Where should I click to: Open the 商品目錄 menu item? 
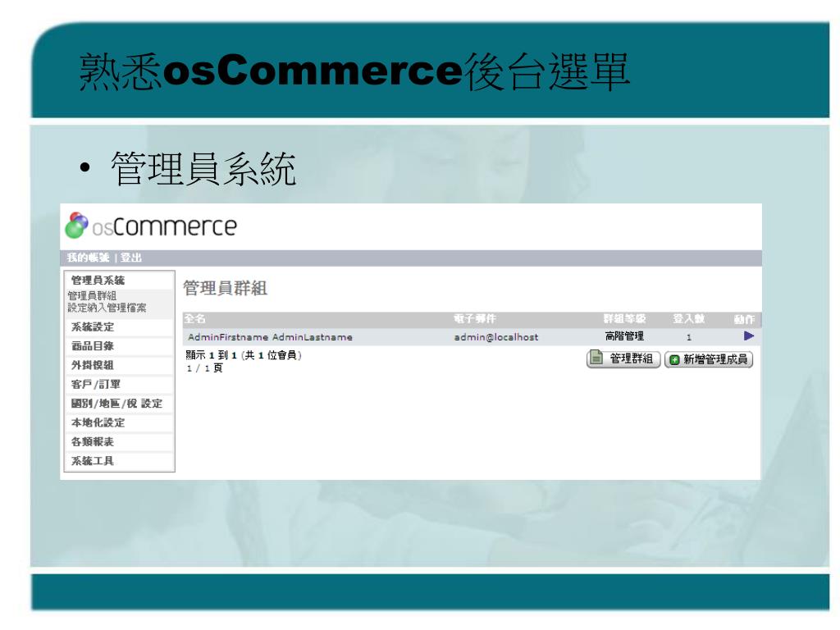(93, 346)
